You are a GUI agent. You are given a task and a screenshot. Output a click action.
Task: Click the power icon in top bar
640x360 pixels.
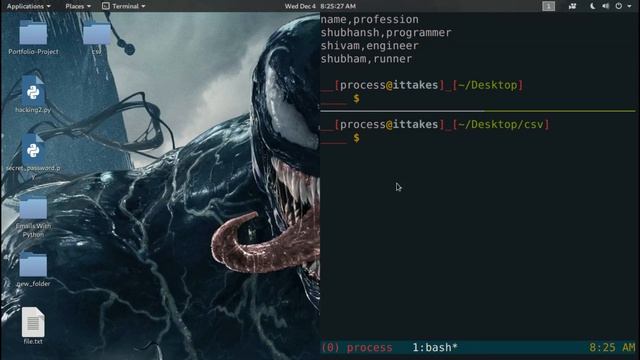pos(619,6)
